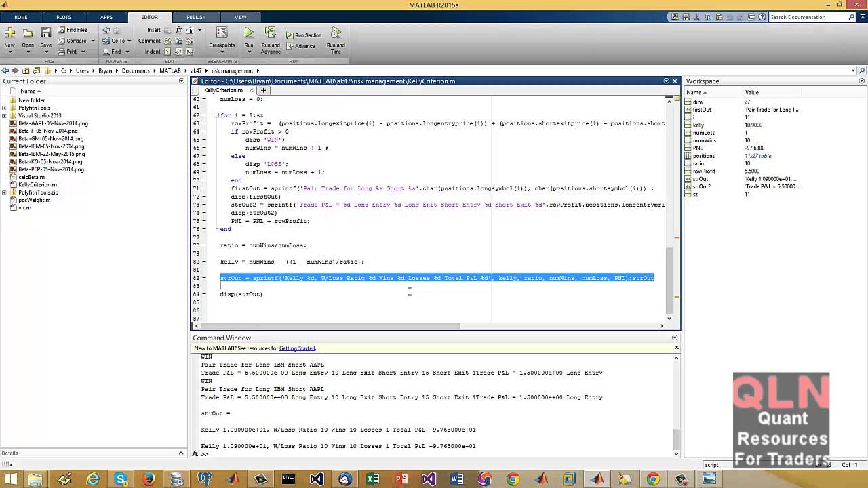Open Internet Explorer from the taskbar
Image resolution: width=868 pixels, height=488 pixels.
pyautogui.click(x=93, y=479)
